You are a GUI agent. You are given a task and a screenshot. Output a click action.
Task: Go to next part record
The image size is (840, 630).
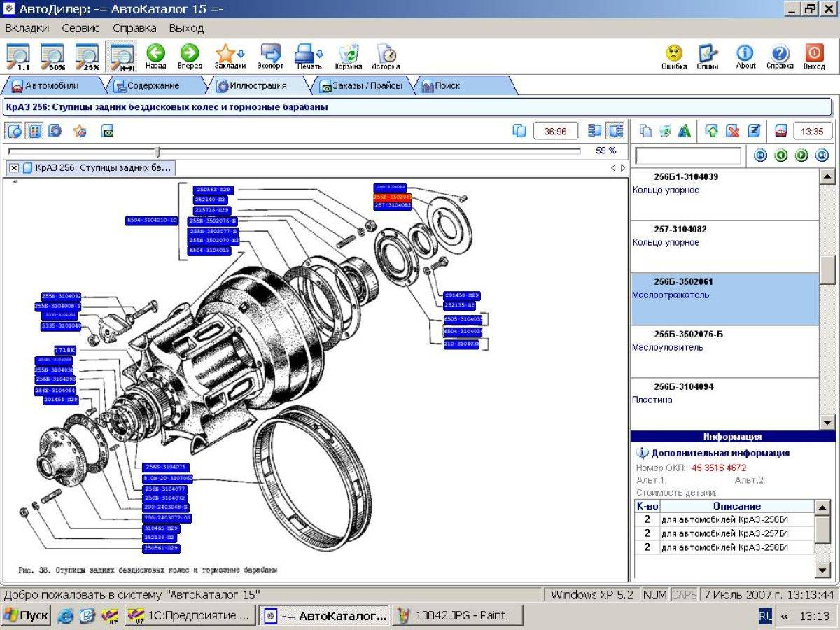click(801, 155)
